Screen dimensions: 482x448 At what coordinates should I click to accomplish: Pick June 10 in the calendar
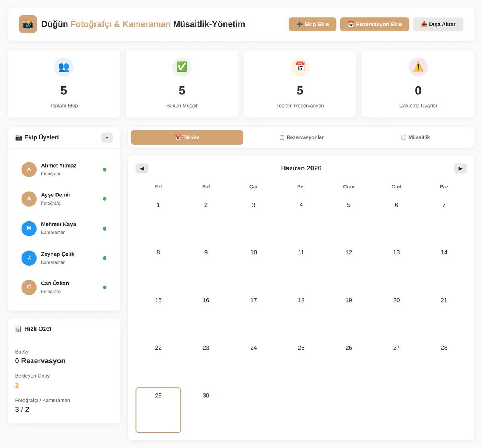click(x=253, y=267)
